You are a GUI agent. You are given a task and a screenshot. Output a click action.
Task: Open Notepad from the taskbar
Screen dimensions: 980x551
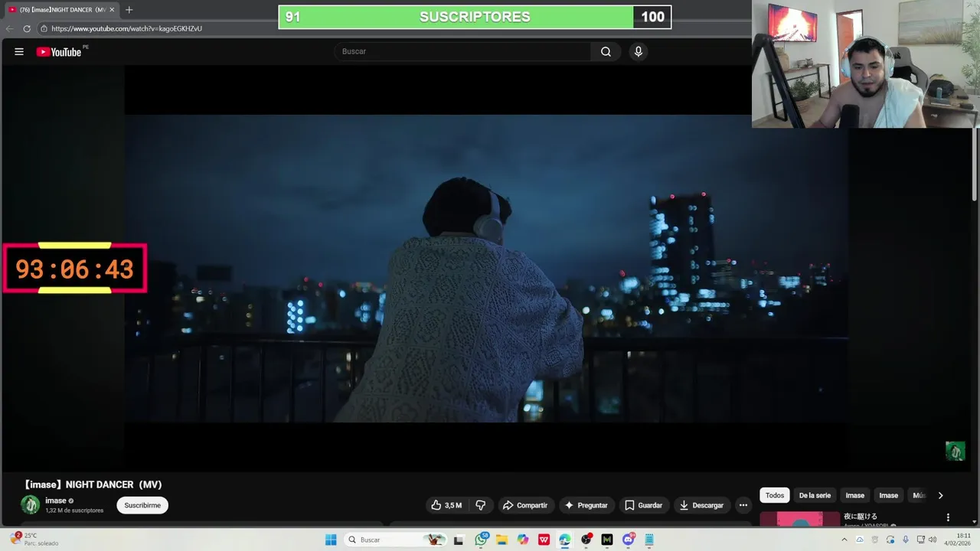(649, 540)
